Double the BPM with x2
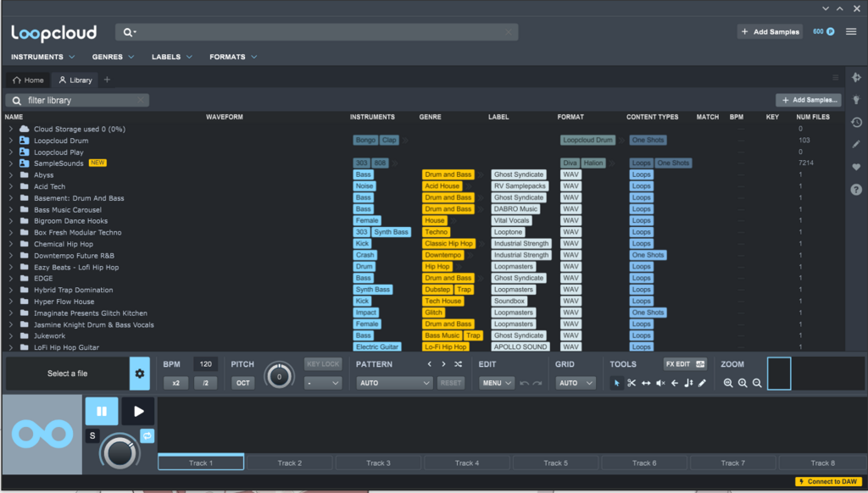Image resolution: width=868 pixels, height=493 pixels. coord(175,383)
